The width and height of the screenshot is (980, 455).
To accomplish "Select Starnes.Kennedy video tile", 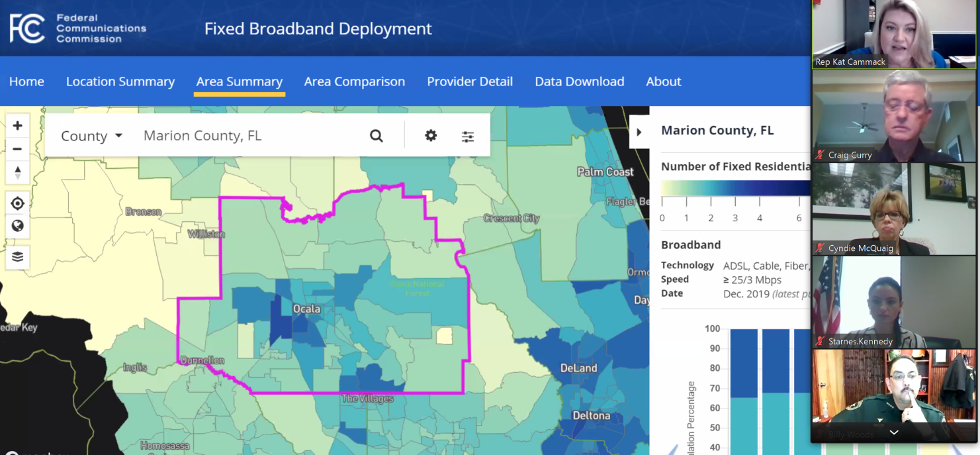I will click(894, 302).
